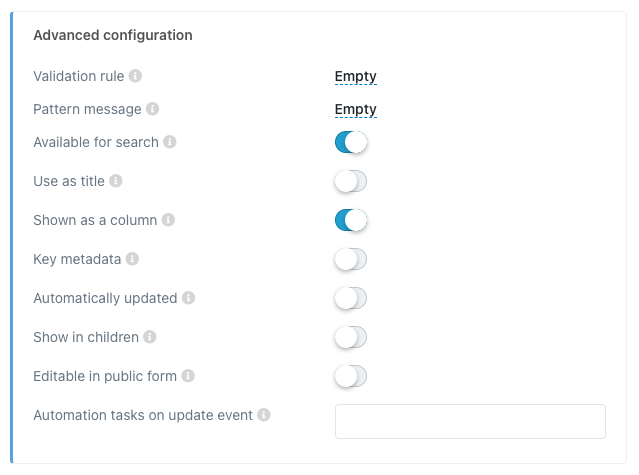This screenshot has width=639, height=475.
Task: Toggle the Show in children switch
Action: [x=351, y=337]
